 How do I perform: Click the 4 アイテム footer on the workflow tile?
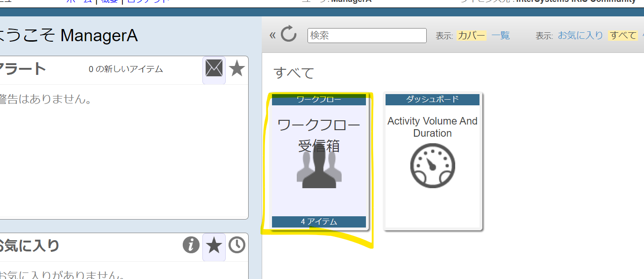pos(319,221)
